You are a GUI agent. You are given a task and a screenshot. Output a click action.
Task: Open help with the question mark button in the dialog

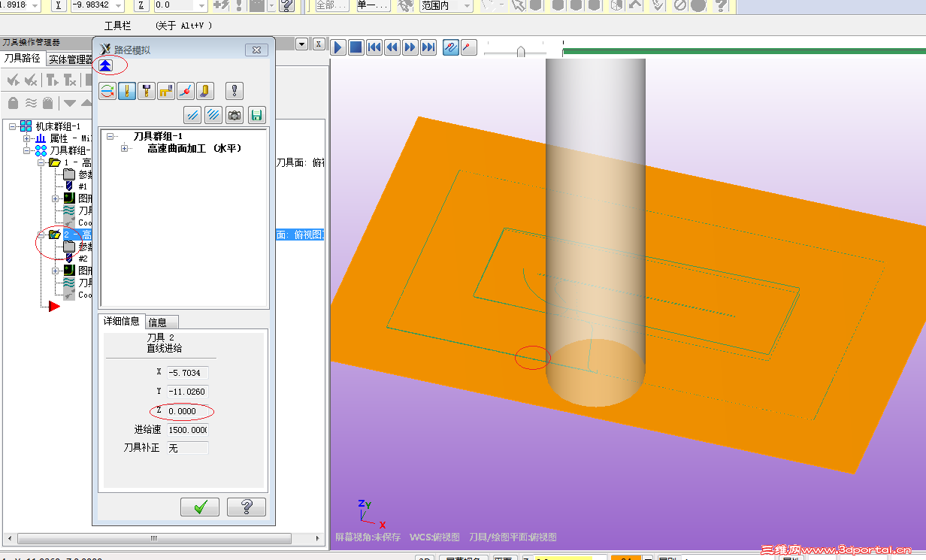coord(247,507)
